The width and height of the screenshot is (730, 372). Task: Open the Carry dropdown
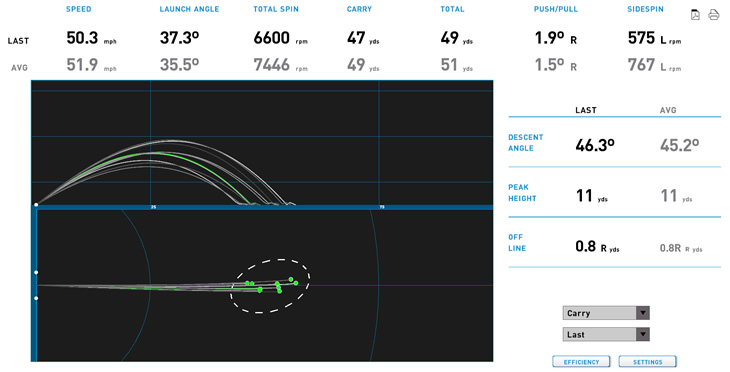pyautogui.click(x=606, y=313)
